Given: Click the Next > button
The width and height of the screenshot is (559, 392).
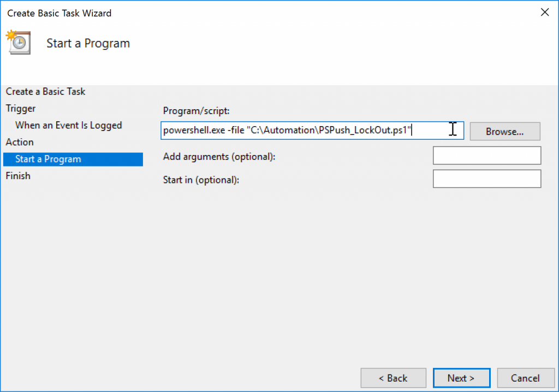Looking at the screenshot, I should [461, 378].
